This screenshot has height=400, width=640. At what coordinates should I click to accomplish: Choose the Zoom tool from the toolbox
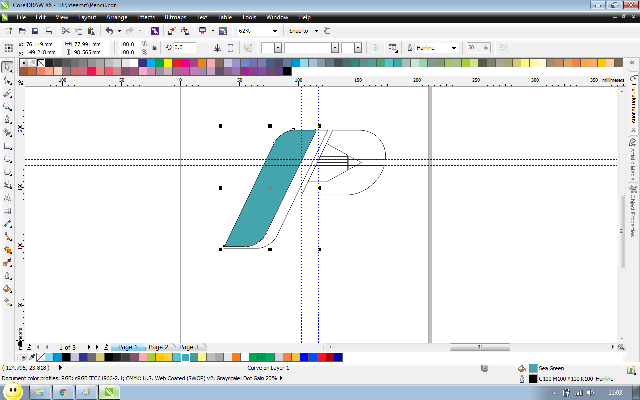pos(7,106)
